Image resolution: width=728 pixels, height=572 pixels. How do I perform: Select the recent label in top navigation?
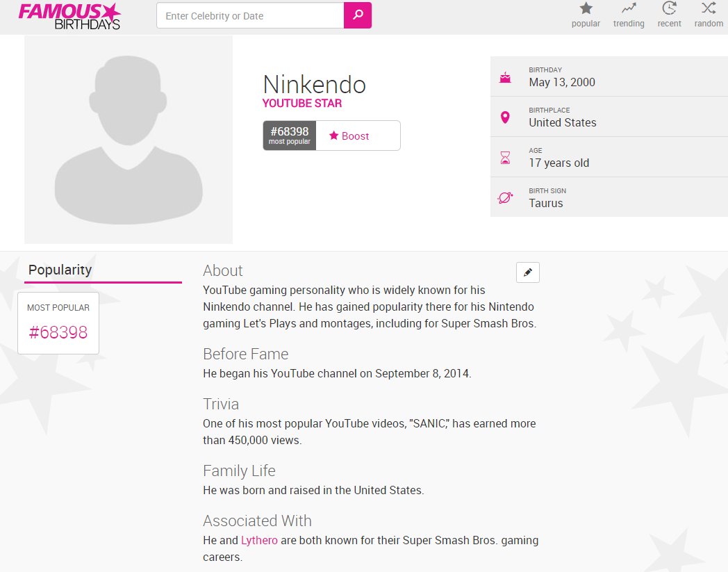(669, 23)
